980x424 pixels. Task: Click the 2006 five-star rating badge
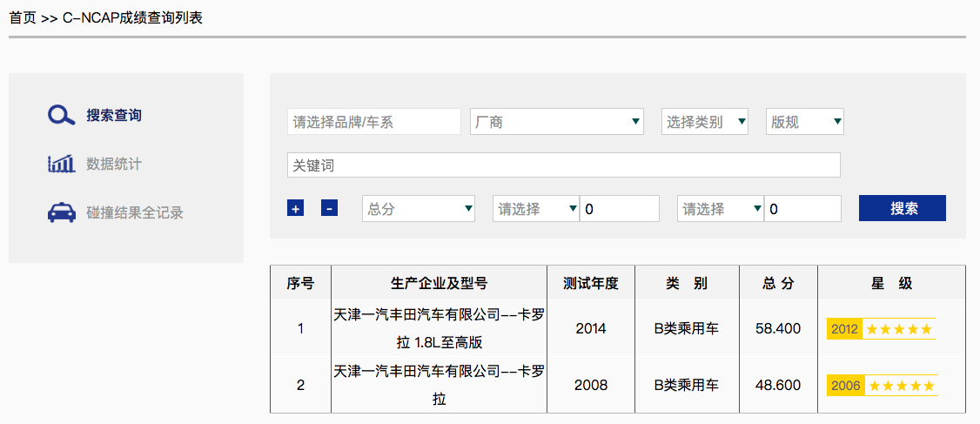click(882, 385)
